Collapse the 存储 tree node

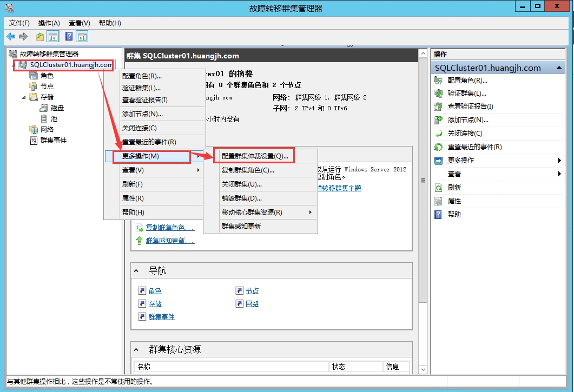tap(24, 97)
